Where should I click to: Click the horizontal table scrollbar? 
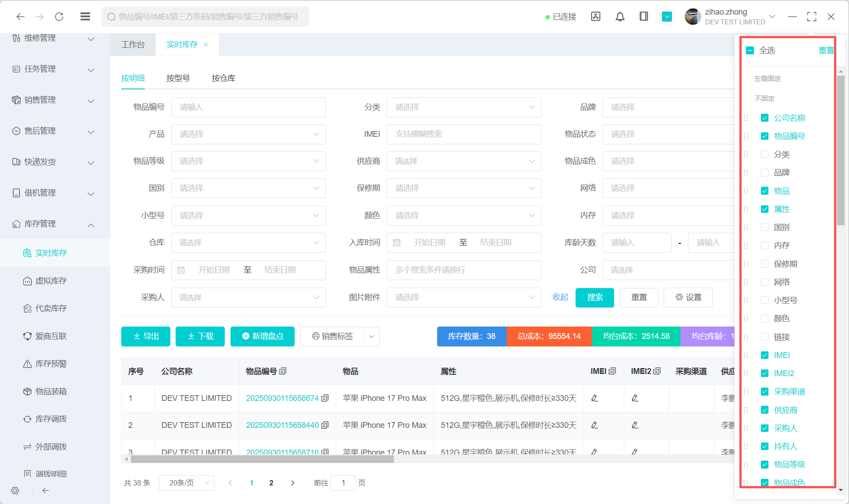[x=262, y=459]
